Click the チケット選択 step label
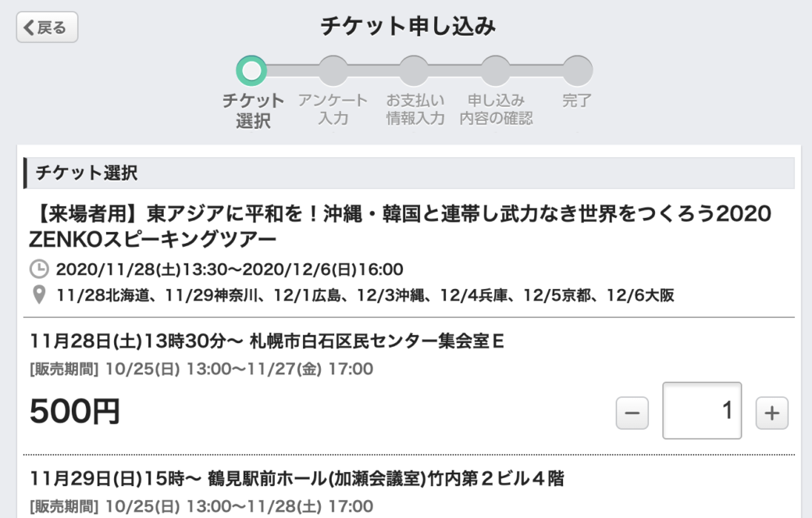Viewport: 812px width, 518px height. tap(253, 110)
